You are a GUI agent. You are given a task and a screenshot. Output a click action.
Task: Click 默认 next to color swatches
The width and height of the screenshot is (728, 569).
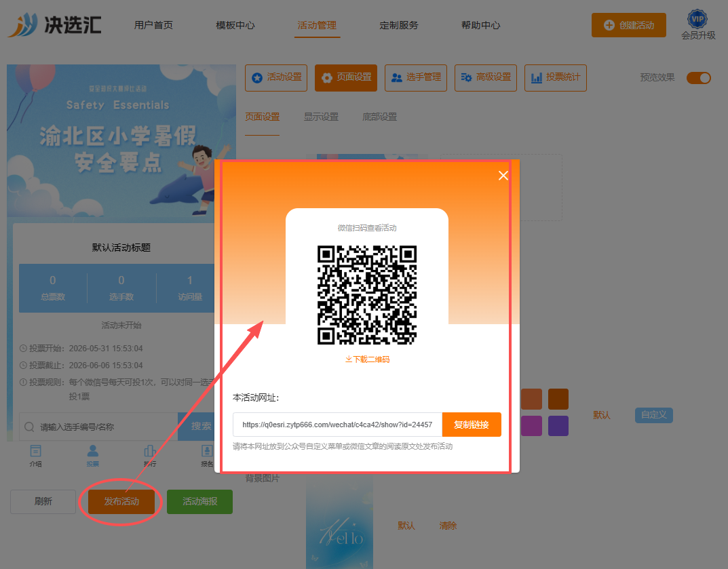pos(602,415)
